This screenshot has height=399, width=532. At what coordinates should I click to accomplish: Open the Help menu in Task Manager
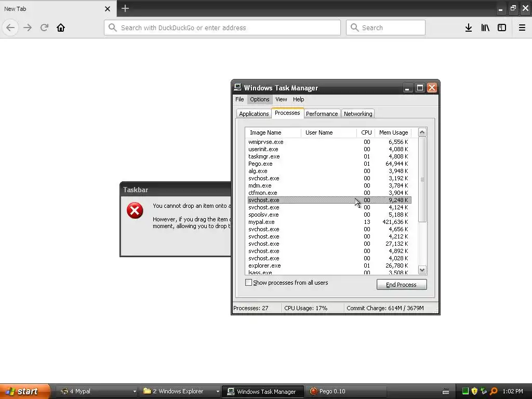[x=299, y=99]
